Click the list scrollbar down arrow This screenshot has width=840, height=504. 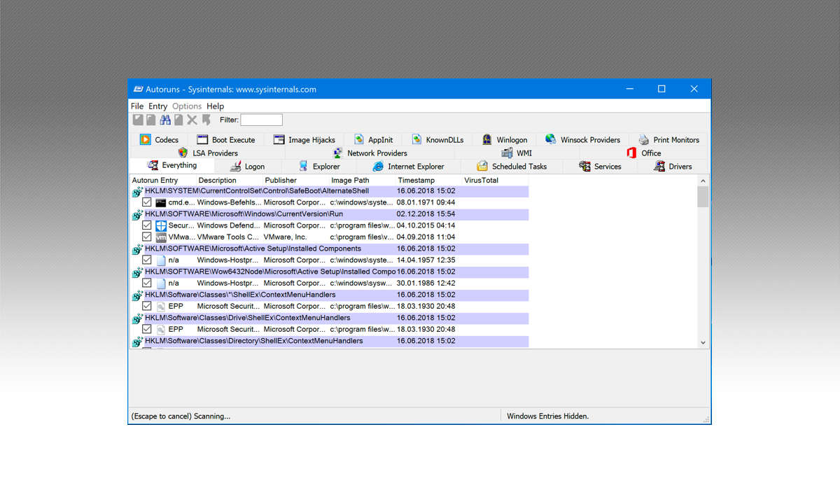pos(703,342)
